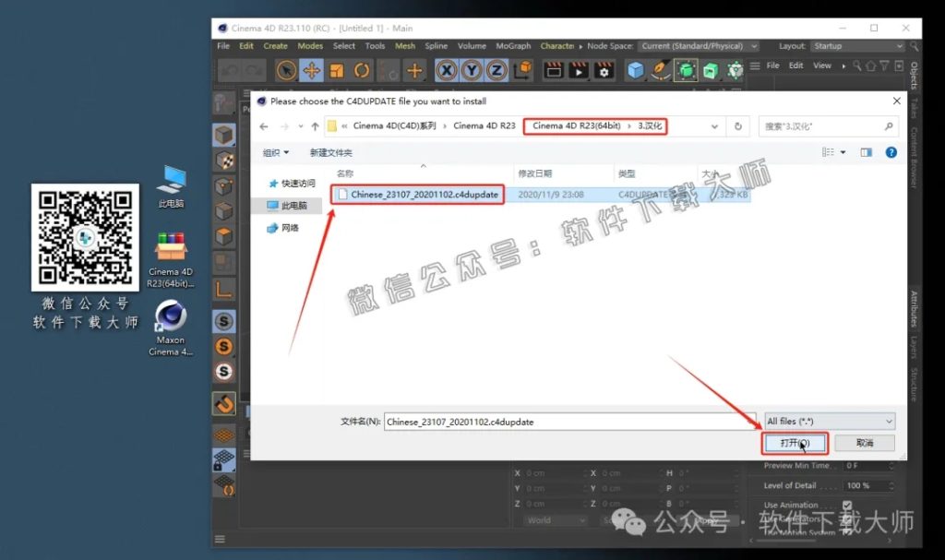The height and width of the screenshot is (560, 945).
Task: Go up one folder with the up arrow
Action: pyautogui.click(x=316, y=126)
